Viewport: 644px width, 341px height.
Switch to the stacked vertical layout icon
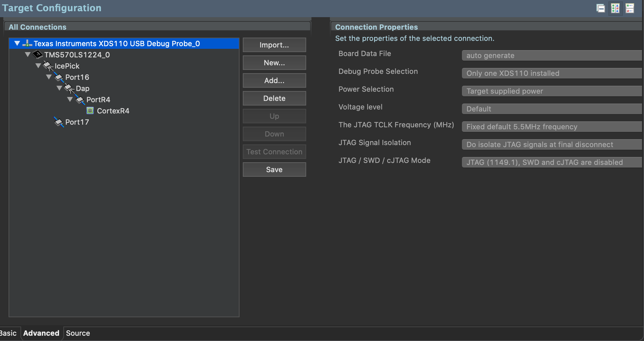click(630, 8)
